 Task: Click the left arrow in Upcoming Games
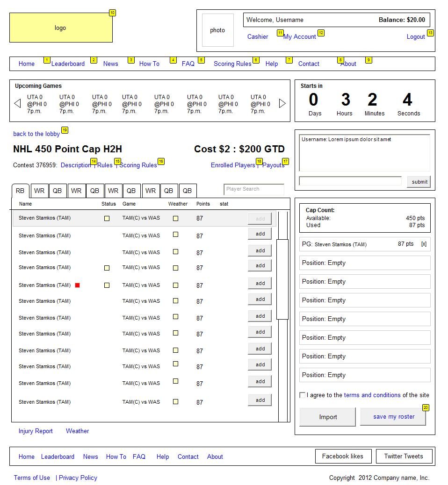[18, 103]
